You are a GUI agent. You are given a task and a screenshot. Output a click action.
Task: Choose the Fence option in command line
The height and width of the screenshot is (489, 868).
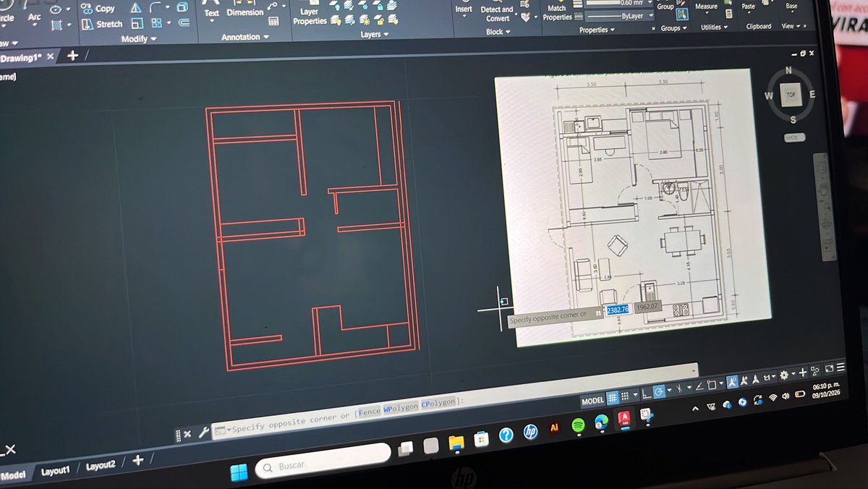pos(369,412)
